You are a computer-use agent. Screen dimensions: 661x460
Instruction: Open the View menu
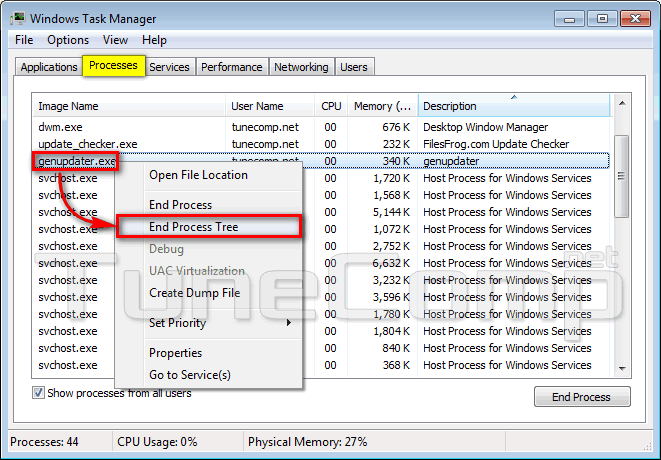(115, 40)
